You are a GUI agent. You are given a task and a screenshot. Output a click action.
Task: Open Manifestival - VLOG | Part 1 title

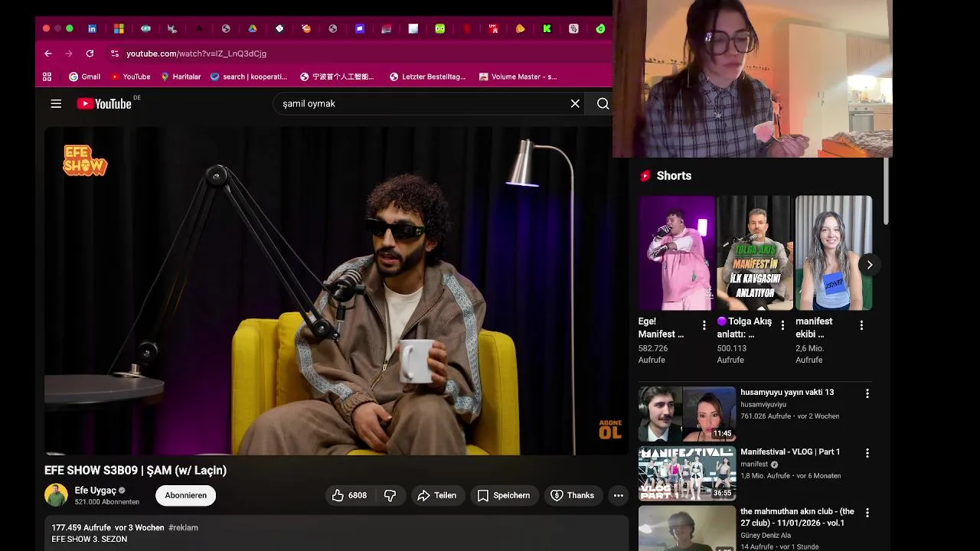[790, 452]
